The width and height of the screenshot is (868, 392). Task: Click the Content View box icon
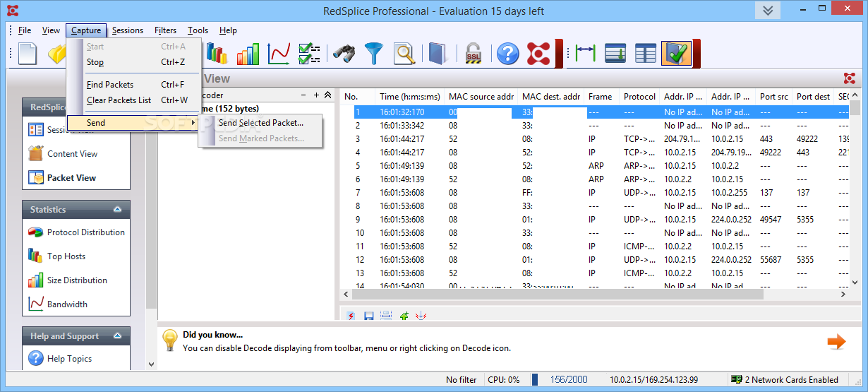tap(36, 153)
